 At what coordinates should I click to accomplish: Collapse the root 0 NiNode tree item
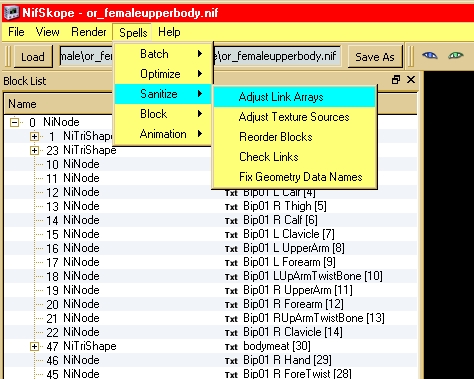pos(14,122)
